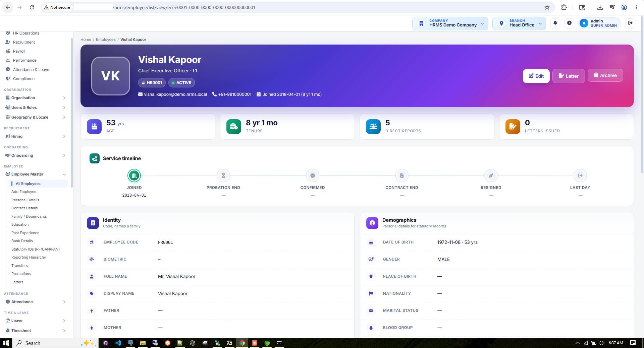Click the Letter button

[569, 76]
